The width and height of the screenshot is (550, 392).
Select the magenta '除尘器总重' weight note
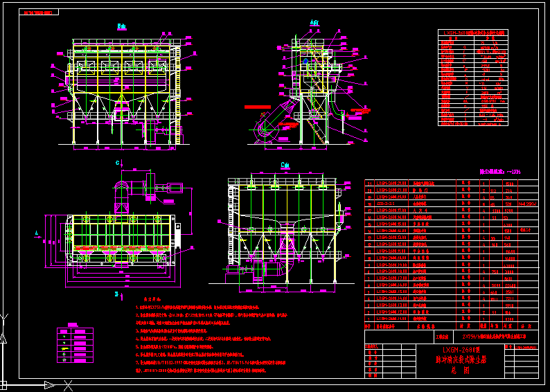pos(500,172)
